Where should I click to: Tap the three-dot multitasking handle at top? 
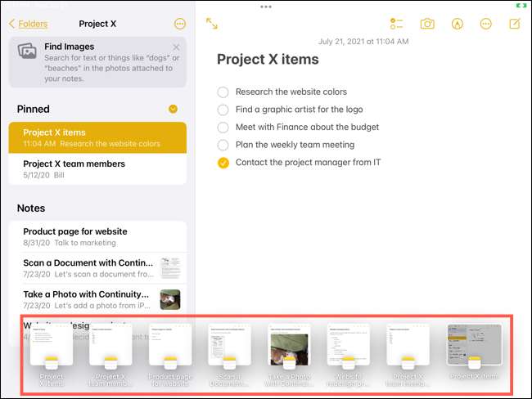[x=265, y=7]
